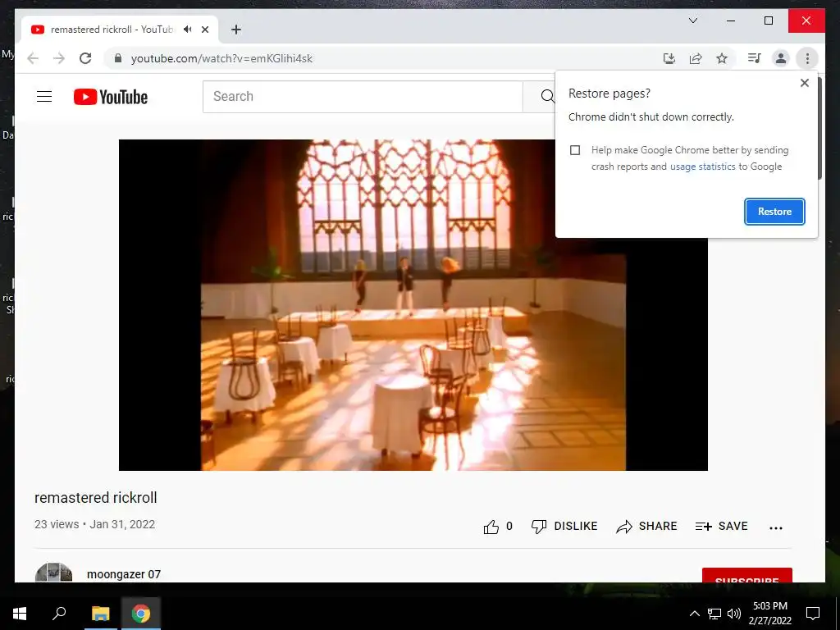
Task: Open the SHARE video option
Action: pos(646,526)
